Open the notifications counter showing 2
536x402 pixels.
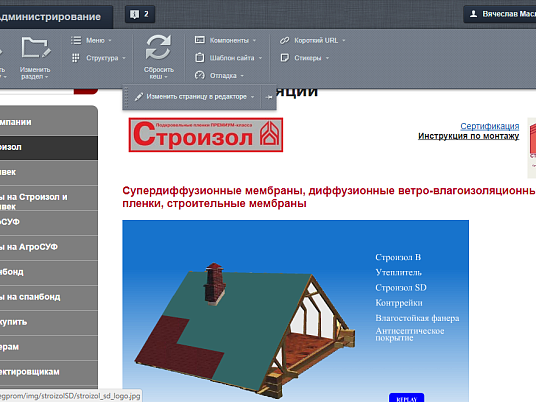click(x=140, y=14)
